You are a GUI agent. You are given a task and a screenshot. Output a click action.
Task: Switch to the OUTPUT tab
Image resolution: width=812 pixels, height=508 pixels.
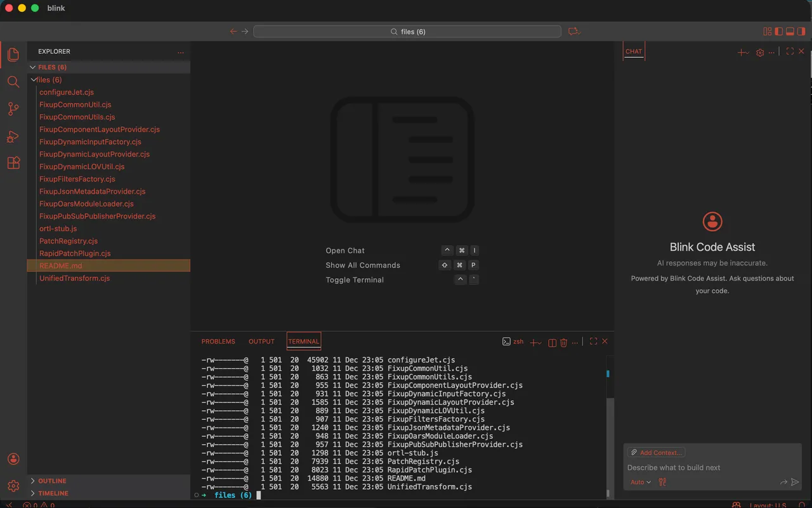tap(261, 342)
